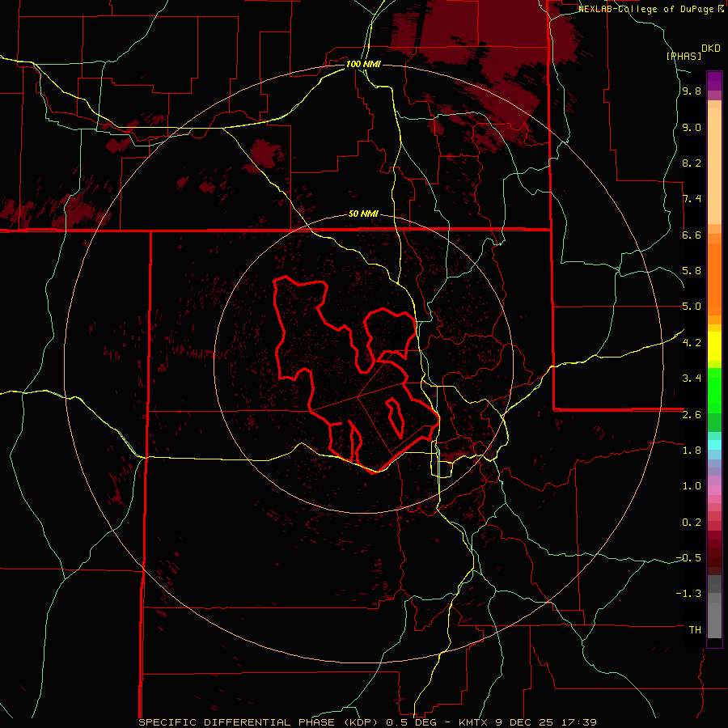Image resolution: width=728 pixels, height=728 pixels.
Task: Pick the bright green band on color bar
Action: coord(714,390)
